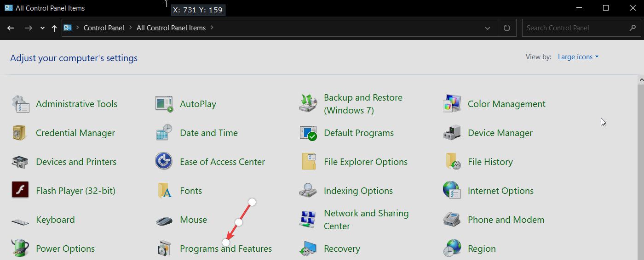Screen dimensions: 644x260
Task: Click the title bar window icon
Action: tap(8, 8)
